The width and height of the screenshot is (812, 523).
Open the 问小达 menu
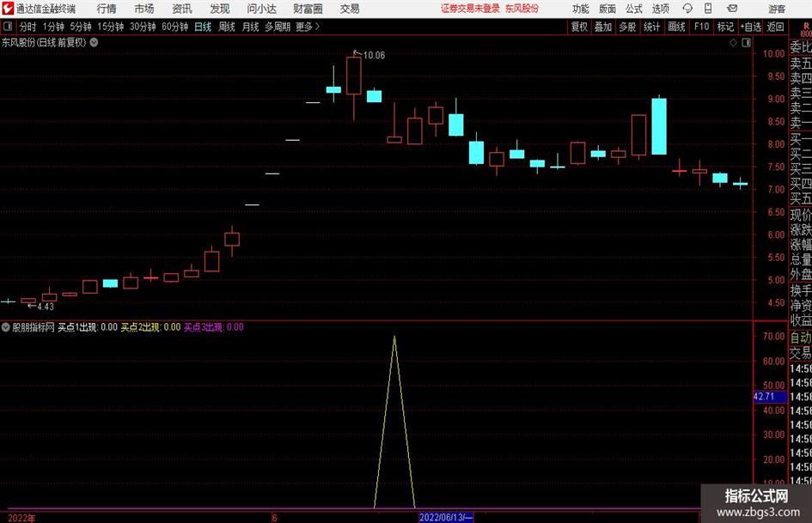pyautogui.click(x=261, y=9)
